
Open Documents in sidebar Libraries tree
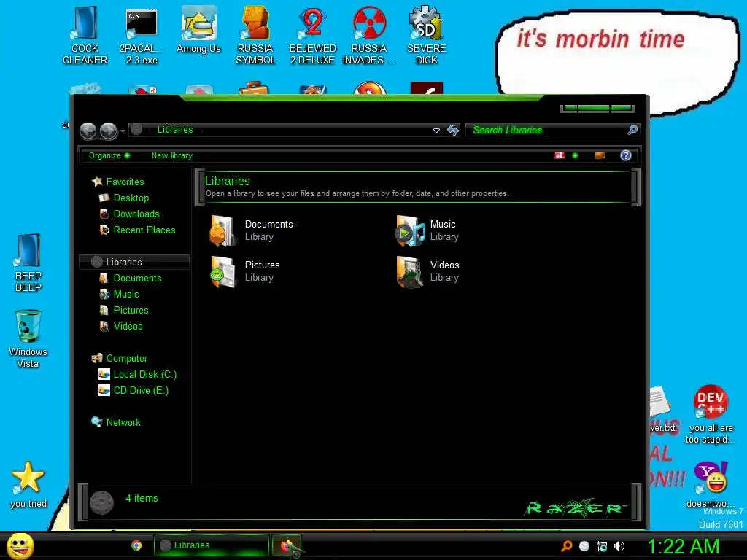coord(130,278)
